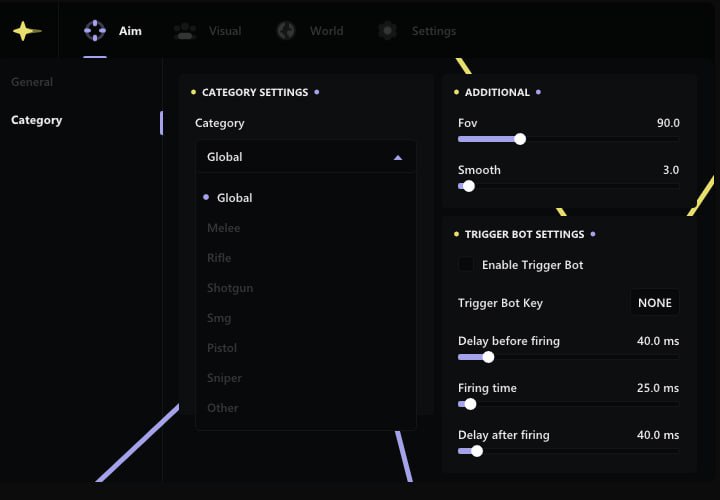Pick Sniper from the category list
720x500 pixels.
224,378
